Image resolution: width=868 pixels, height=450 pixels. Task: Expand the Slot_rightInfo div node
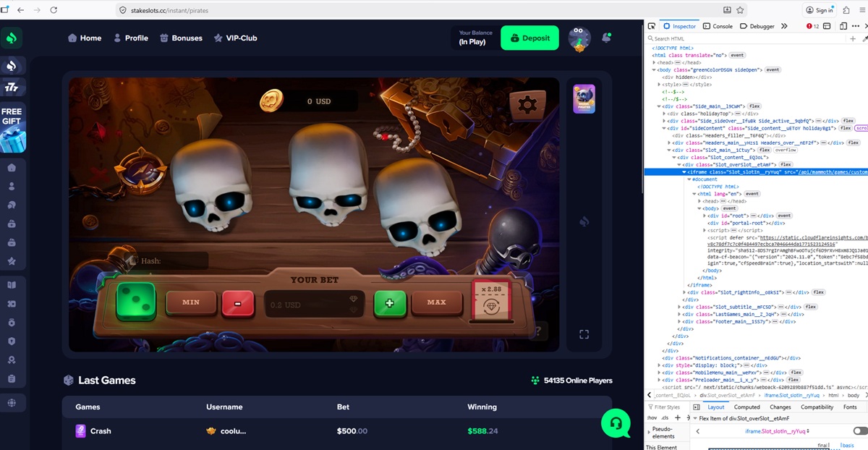[684, 292]
